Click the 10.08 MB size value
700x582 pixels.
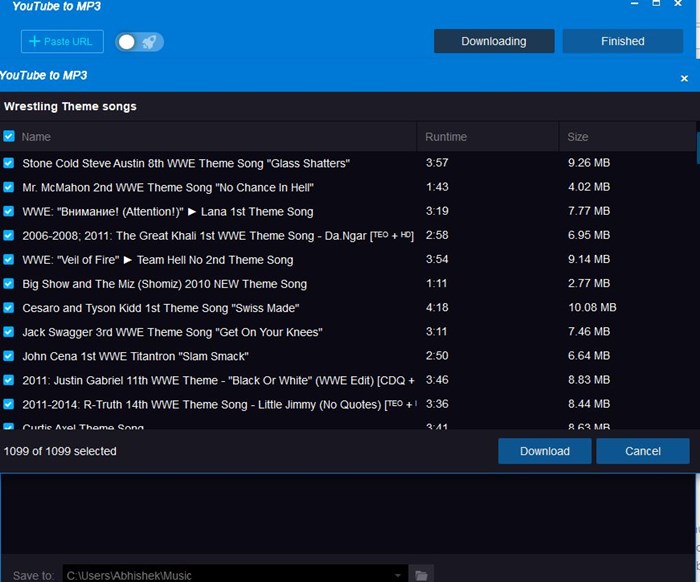[x=592, y=308]
